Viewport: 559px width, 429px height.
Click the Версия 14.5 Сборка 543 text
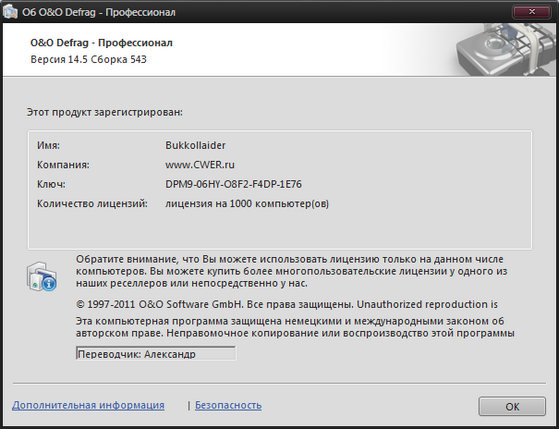coord(88,59)
